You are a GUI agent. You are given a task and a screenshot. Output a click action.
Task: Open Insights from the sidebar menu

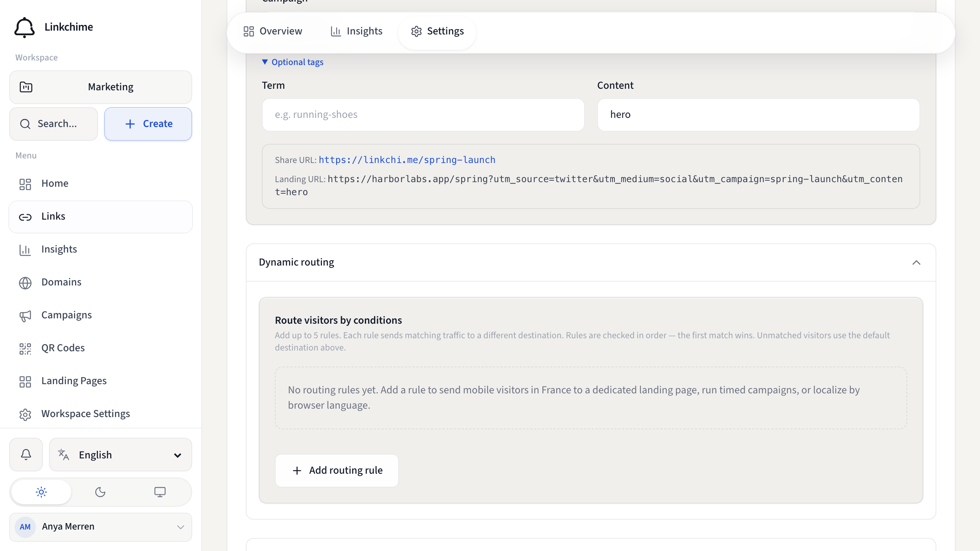(101, 249)
